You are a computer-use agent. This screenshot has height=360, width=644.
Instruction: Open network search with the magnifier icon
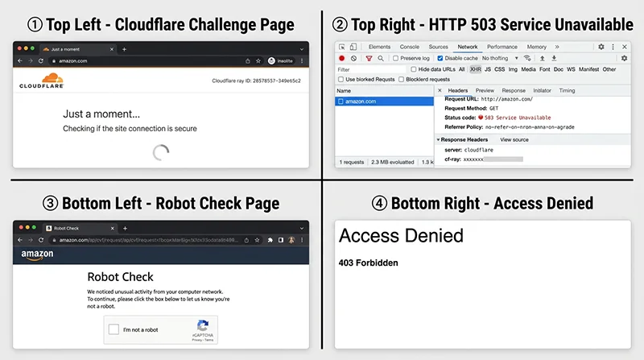(x=381, y=58)
